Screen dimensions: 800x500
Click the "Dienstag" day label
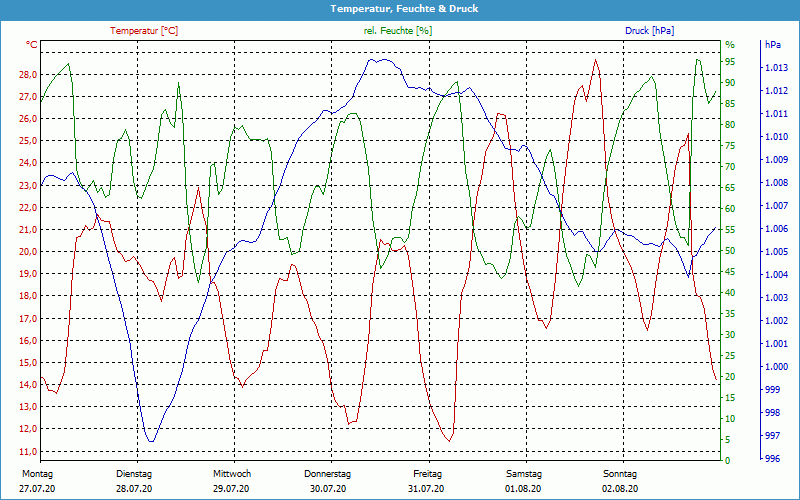134,474
